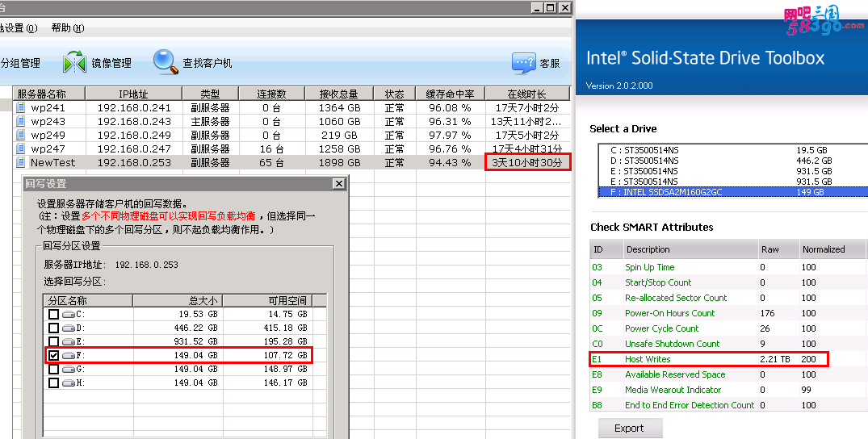Sort partitions by 总大小 header

[x=178, y=300]
